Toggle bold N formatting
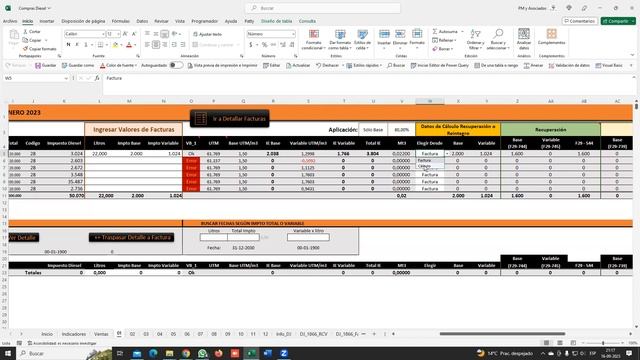 [68, 44]
